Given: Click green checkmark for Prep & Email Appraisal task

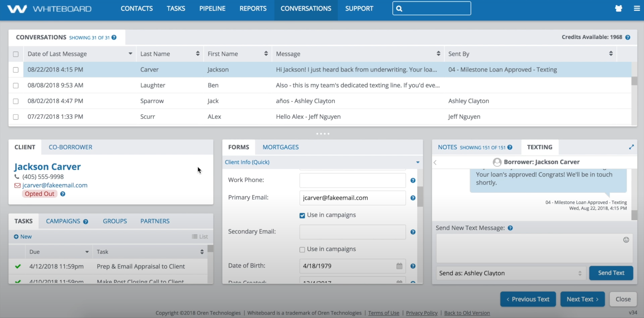Looking at the screenshot, I should click(x=18, y=266).
